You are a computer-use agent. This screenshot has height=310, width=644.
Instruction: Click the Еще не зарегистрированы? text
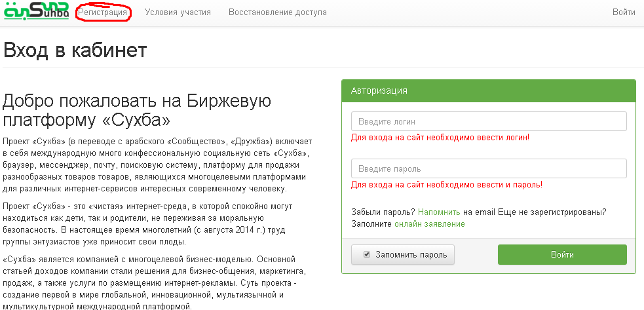click(552, 212)
